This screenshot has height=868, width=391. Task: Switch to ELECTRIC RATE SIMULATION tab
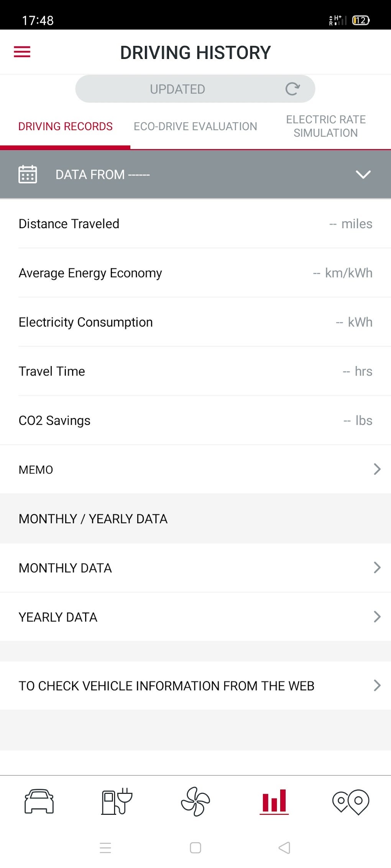326,126
